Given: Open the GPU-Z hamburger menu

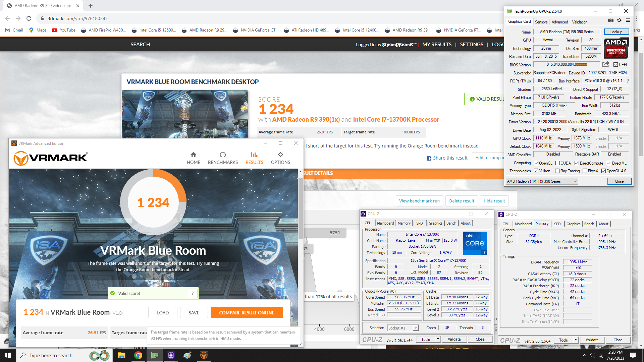Looking at the screenshot, I should (628, 20).
